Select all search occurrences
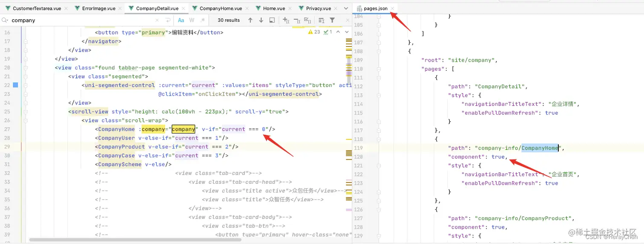644x244 pixels. pyautogui.click(x=308, y=20)
